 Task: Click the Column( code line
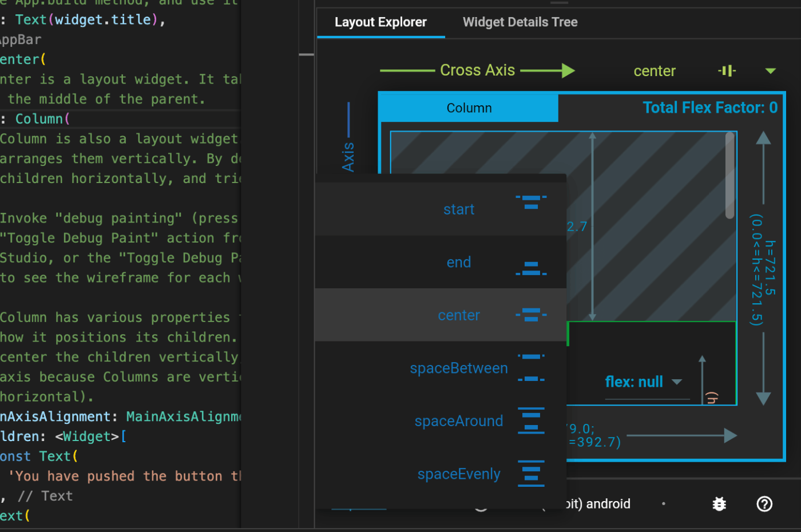(x=43, y=119)
